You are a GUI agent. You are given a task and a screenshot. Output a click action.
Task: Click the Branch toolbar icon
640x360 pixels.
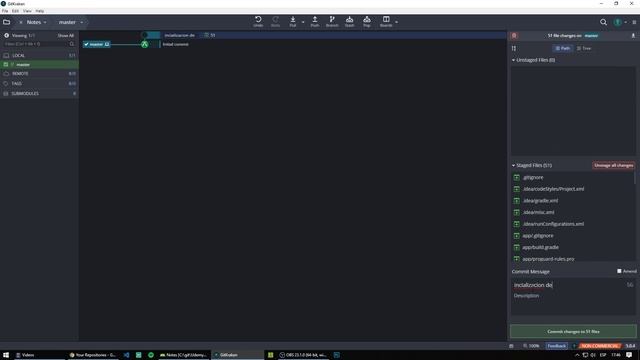tap(332, 21)
